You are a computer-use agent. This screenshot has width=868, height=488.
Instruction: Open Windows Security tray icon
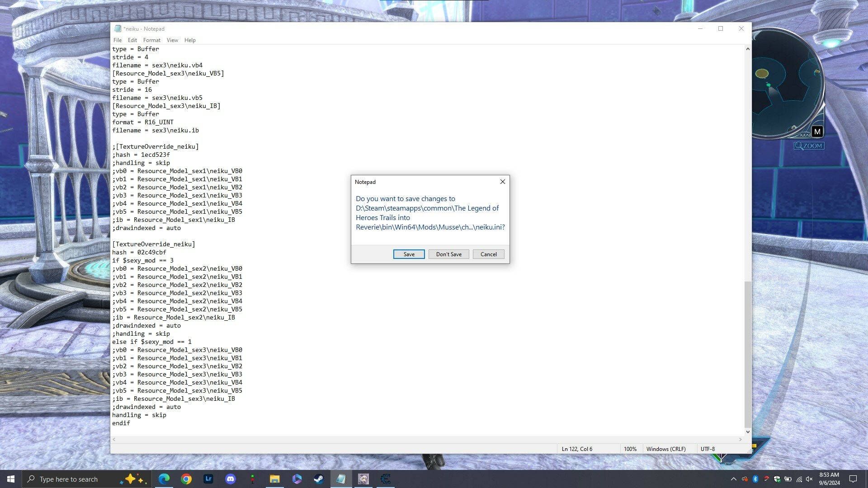click(x=777, y=479)
